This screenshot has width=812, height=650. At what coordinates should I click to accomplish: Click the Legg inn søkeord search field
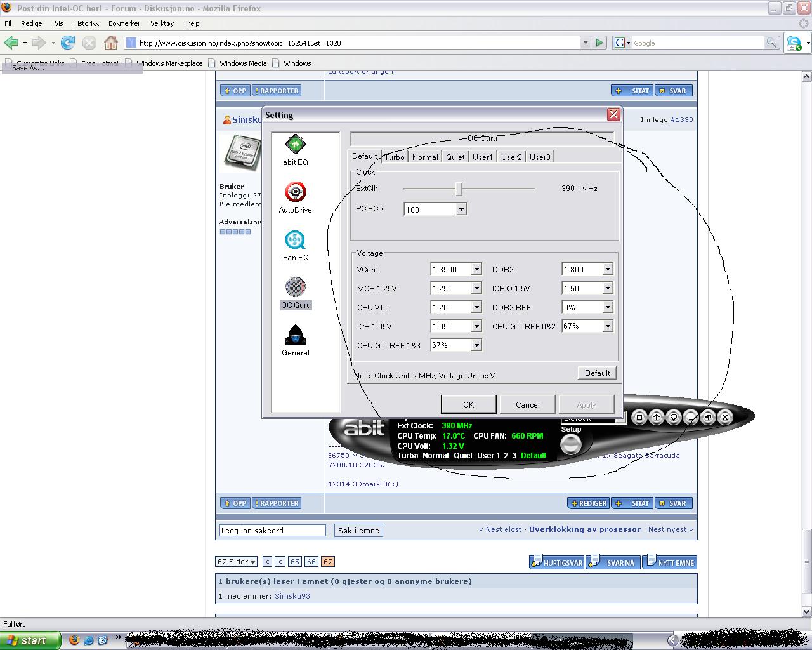click(x=272, y=531)
